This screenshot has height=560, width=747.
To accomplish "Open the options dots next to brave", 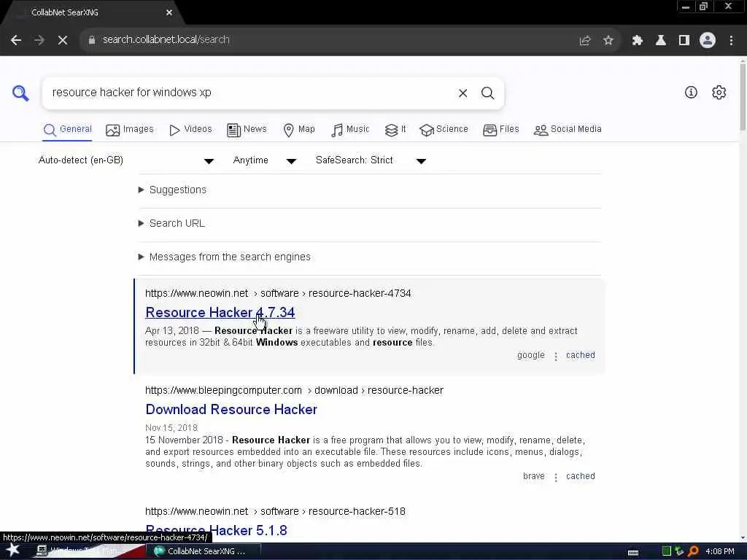I will coord(555,477).
